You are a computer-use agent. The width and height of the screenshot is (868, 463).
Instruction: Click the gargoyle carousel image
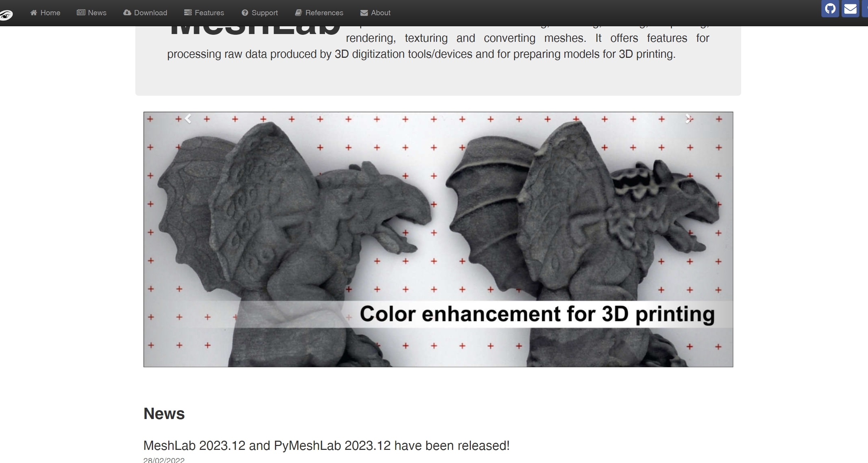click(x=438, y=239)
